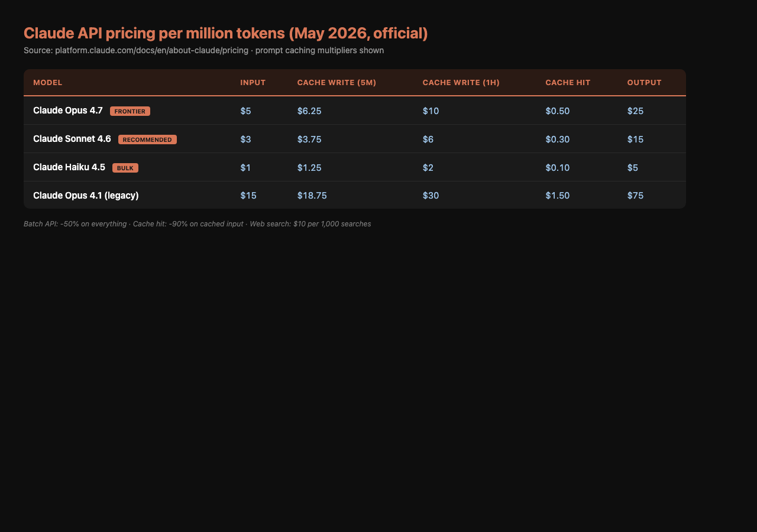This screenshot has height=532, width=757.
Task: Click the $6.25 cache write value
Action: click(309, 111)
